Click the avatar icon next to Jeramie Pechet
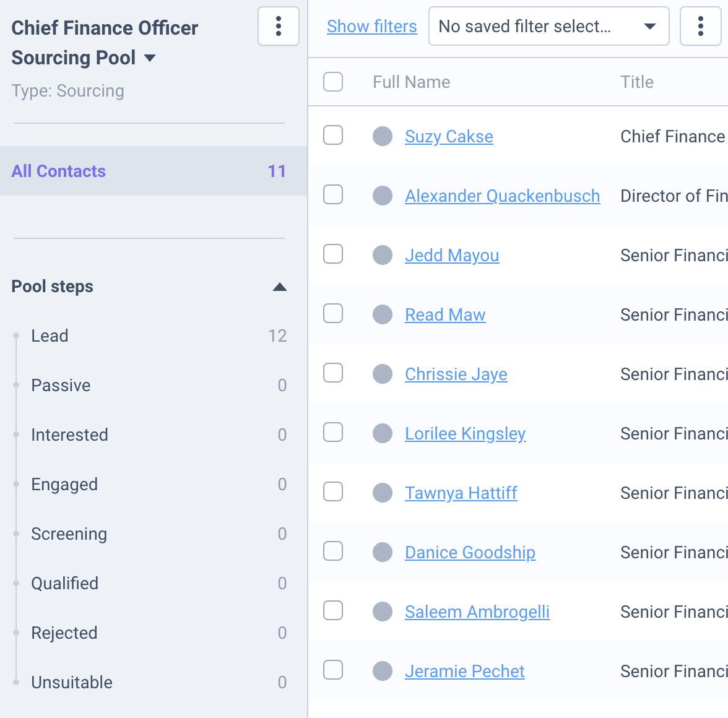Viewport: 728px width, 718px height. point(383,671)
